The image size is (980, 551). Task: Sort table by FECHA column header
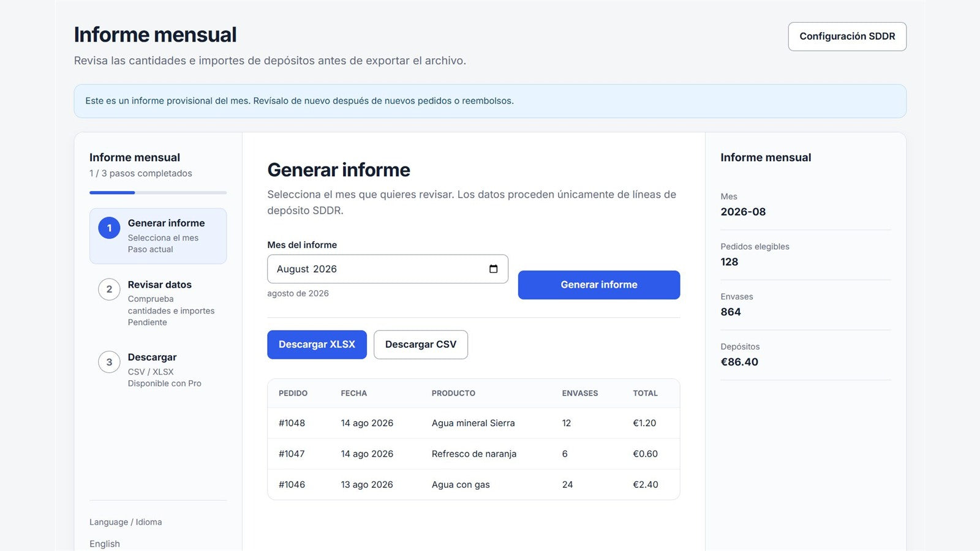tap(354, 393)
